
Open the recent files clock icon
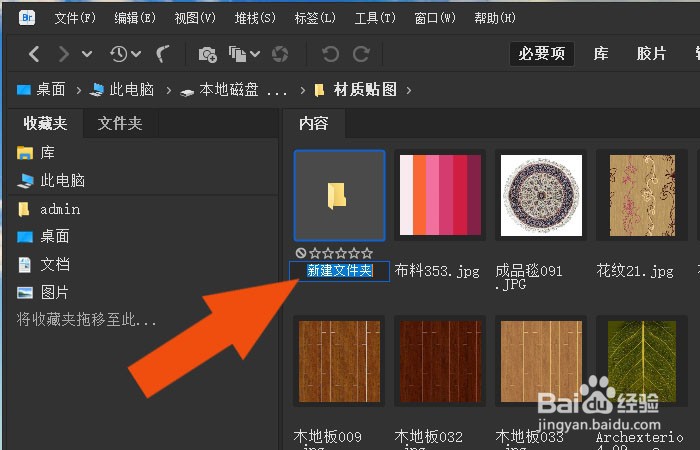pos(119,54)
